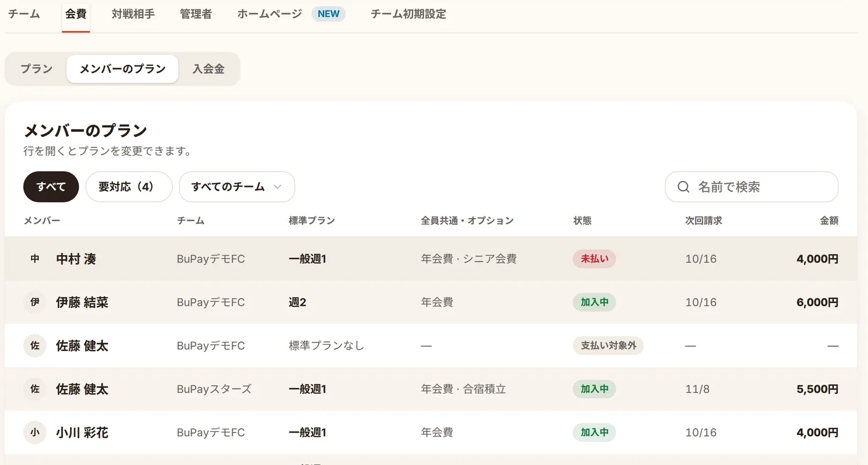Screen dimensions: 868x465
Task: Click the 未払い status badge
Action: pyautogui.click(x=594, y=259)
